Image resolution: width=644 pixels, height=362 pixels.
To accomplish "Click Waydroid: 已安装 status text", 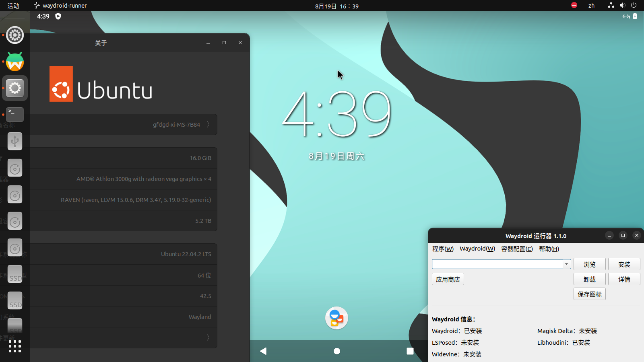I will point(457,331).
